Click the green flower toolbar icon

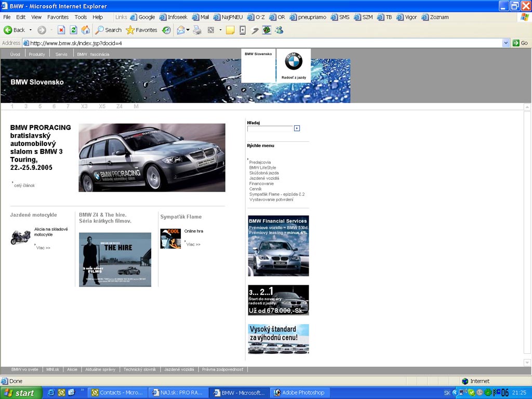tap(267, 30)
